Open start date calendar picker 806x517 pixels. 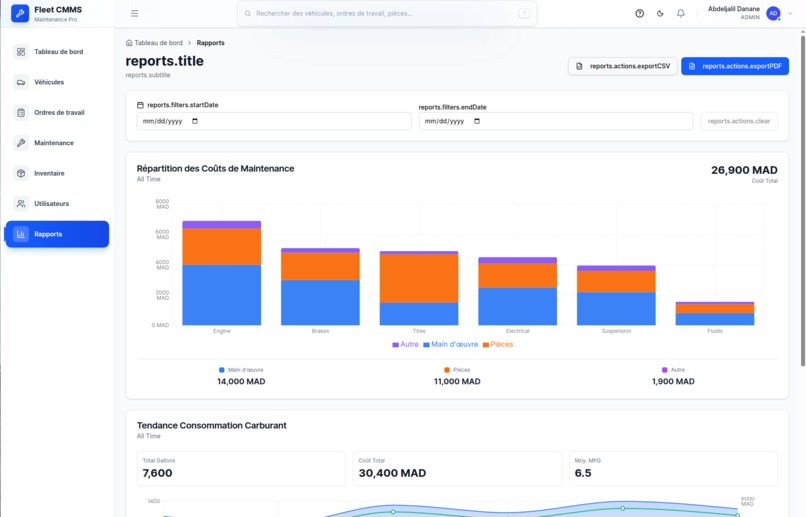(x=195, y=121)
